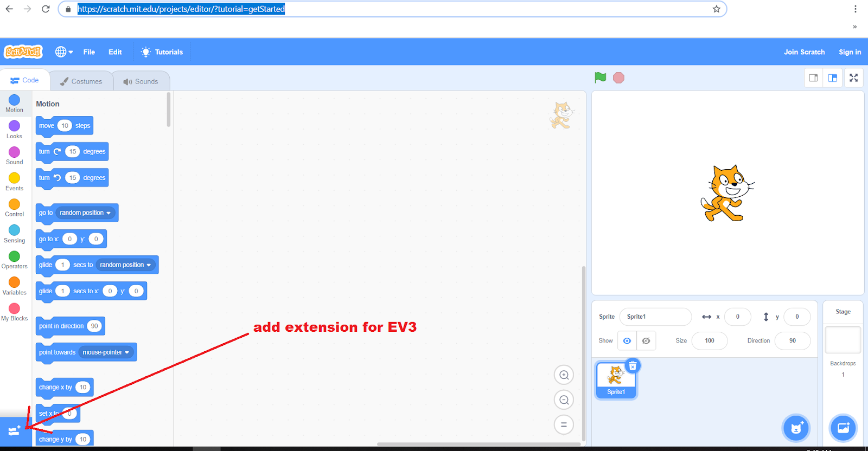Click the green flag to run

(600, 78)
